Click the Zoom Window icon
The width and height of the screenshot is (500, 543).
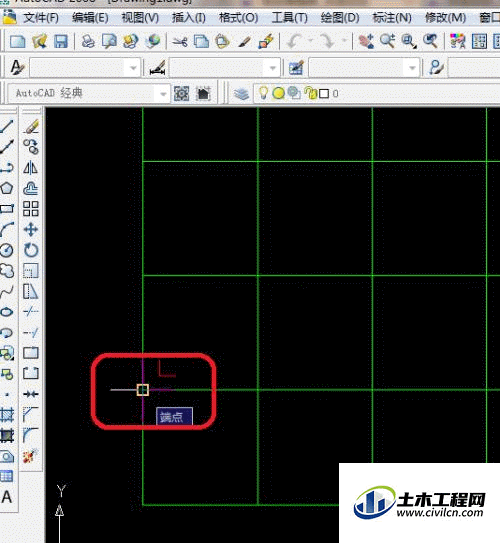pos(409,42)
